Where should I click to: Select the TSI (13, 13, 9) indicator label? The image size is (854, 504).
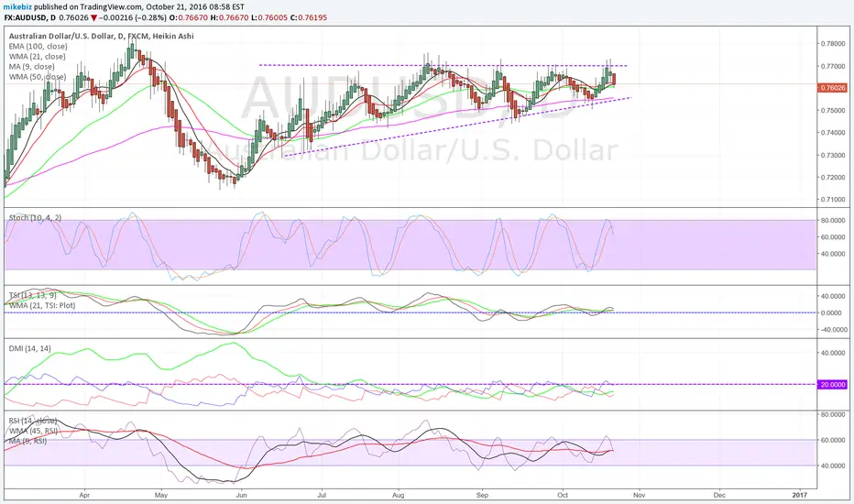[32, 295]
